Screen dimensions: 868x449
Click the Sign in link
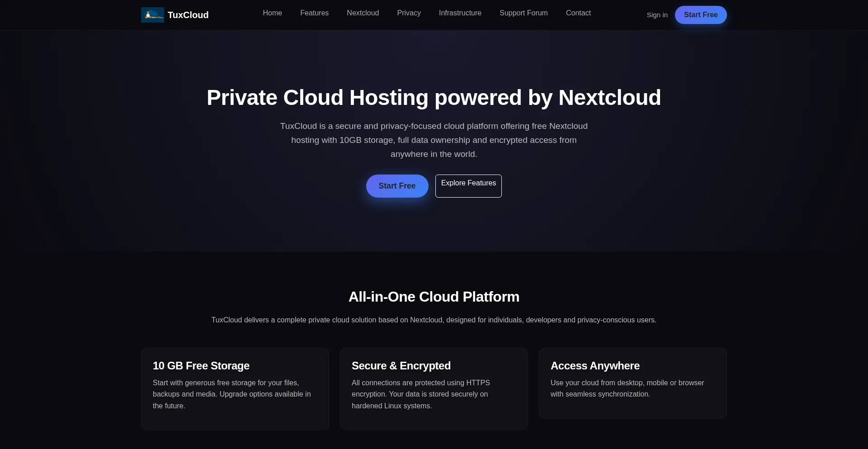[657, 15]
